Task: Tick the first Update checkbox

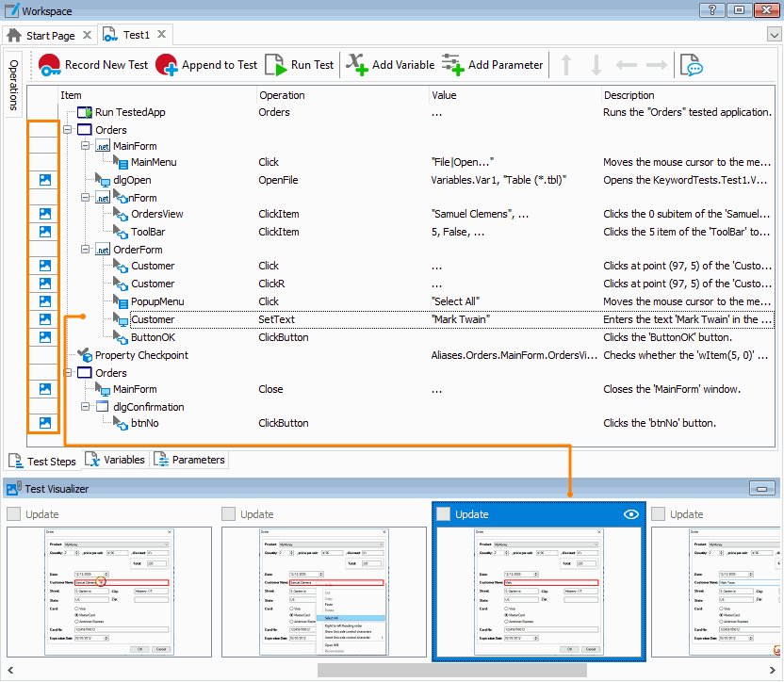Action: 14,514
